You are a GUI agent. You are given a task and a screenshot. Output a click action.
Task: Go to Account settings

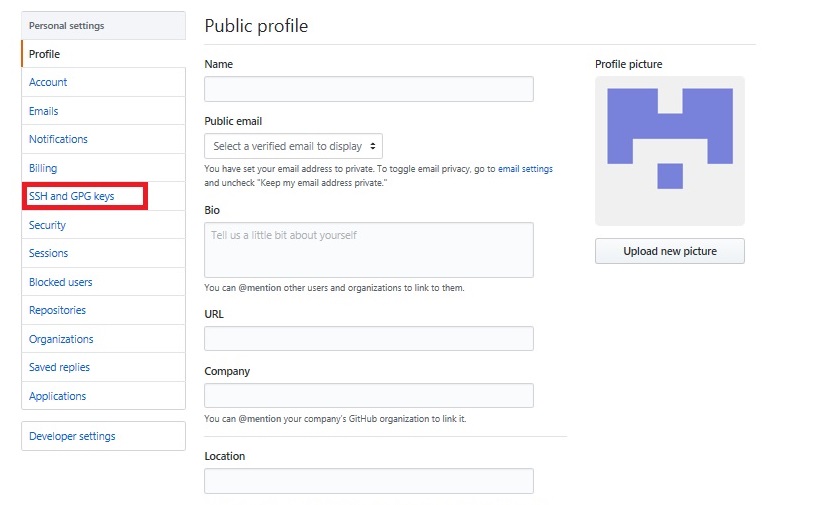48,82
